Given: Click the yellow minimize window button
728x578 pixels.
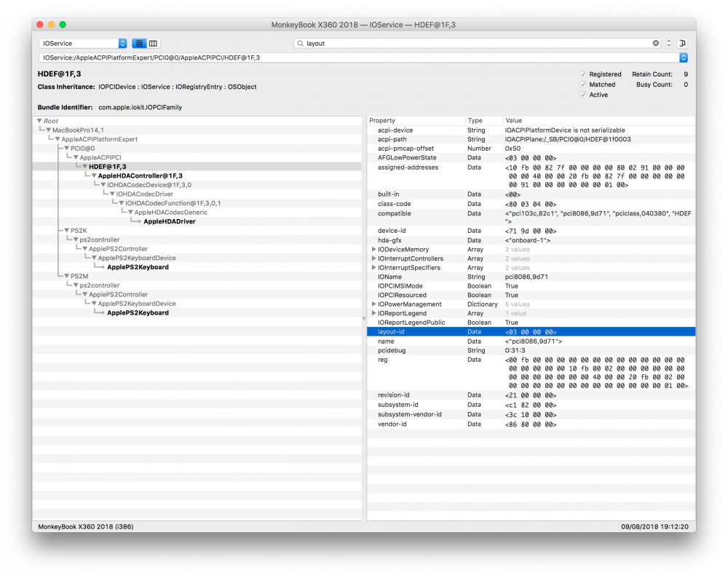Looking at the screenshot, I should click(51, 25).
